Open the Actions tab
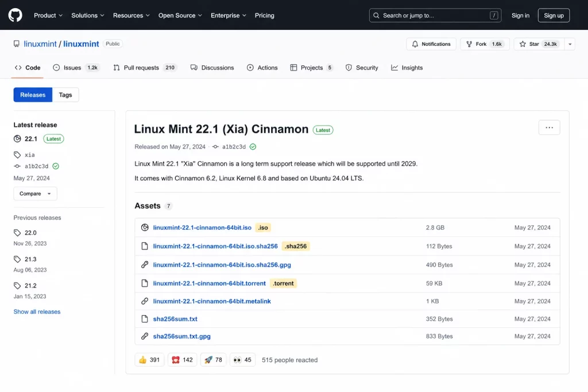 click(262, 68)
